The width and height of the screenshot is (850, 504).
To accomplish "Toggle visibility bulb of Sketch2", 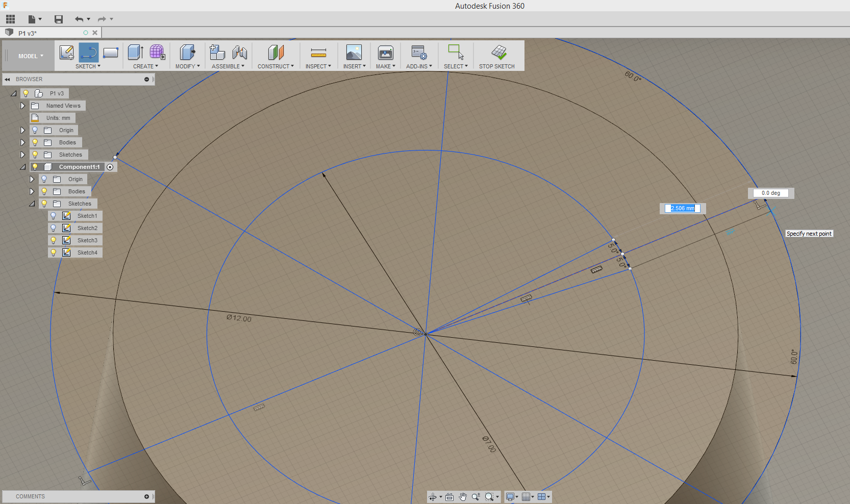I will point(53,228).
